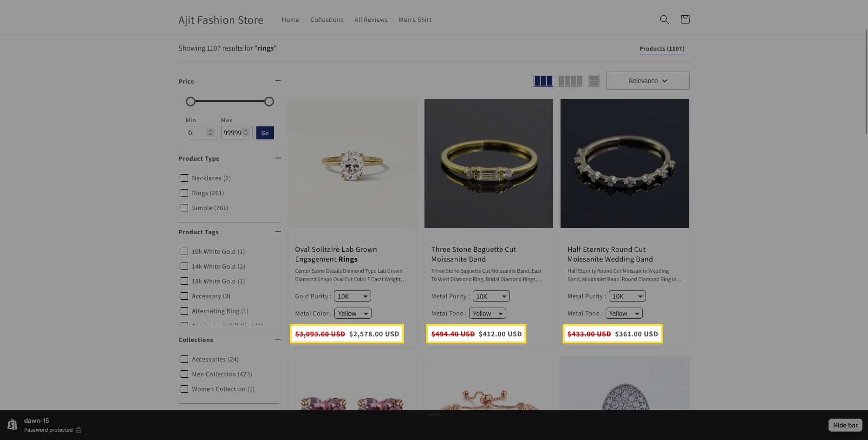Open the shopping cart icon
This screenshot has width=868, height=440.
coord(685,20)
